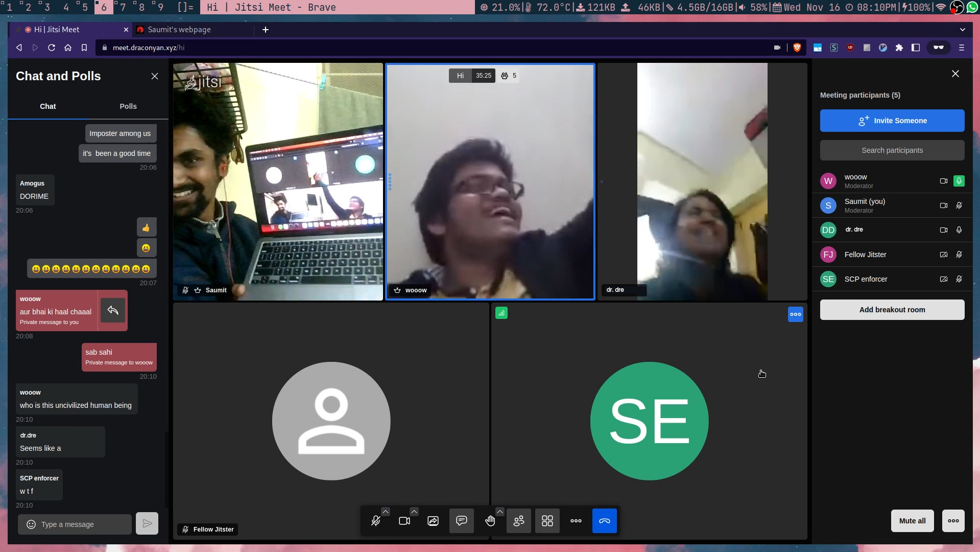Send the chat message
The width and height of the screenshot is (980, 552).
pyautogui.click(x=147, y=523)
